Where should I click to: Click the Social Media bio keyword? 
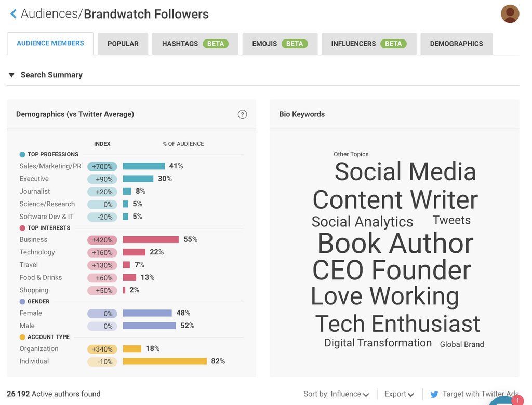[405, 172]
